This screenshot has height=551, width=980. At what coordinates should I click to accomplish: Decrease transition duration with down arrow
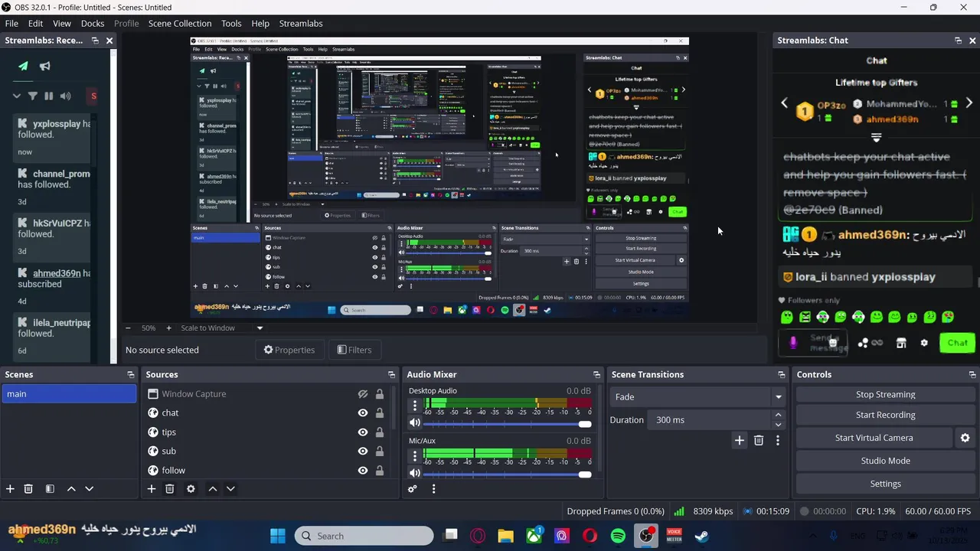(778, 424)
